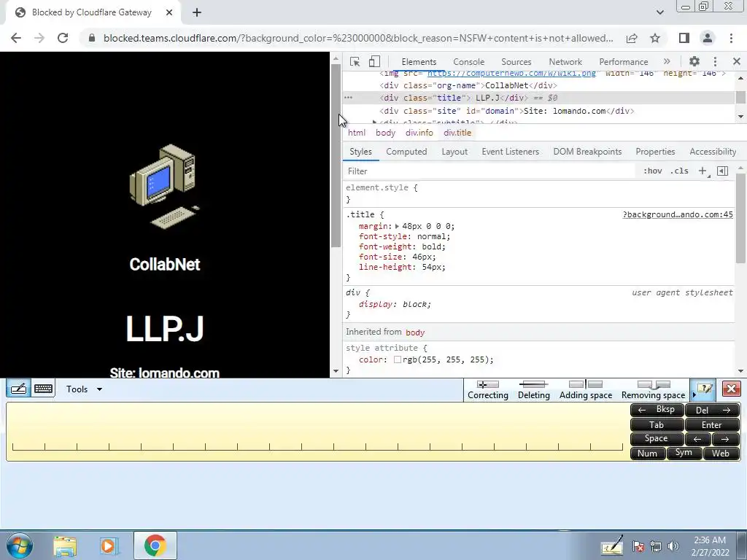The width and height of the screenshot is (747, 560).
Task: Open the DOM Breakpoints tab
Action: (x=587, y=152)
